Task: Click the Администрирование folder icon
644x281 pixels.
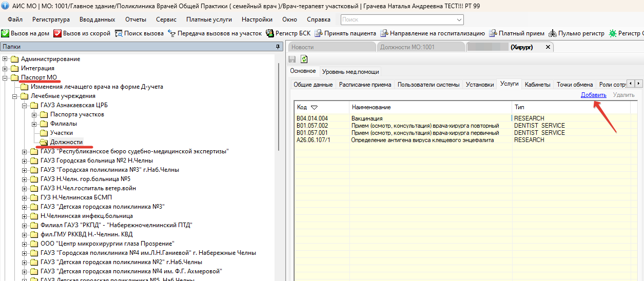Action: 15,59
